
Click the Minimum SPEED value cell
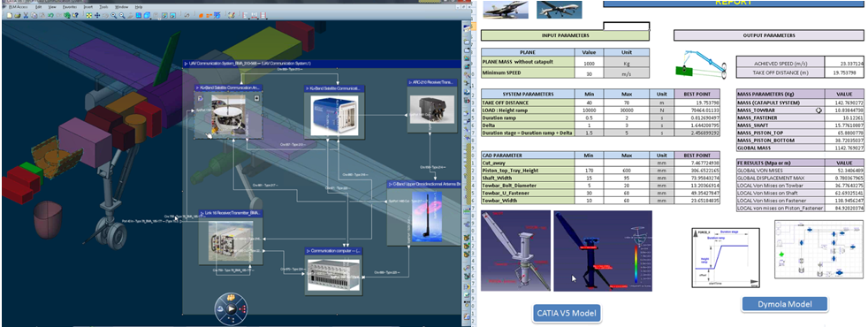588,73
